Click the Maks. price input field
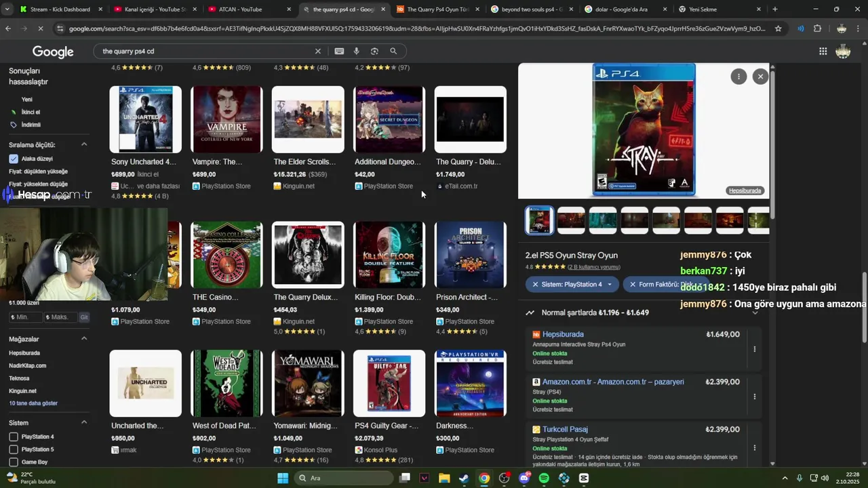Screen dimensions: 868x488 point(60,317)
